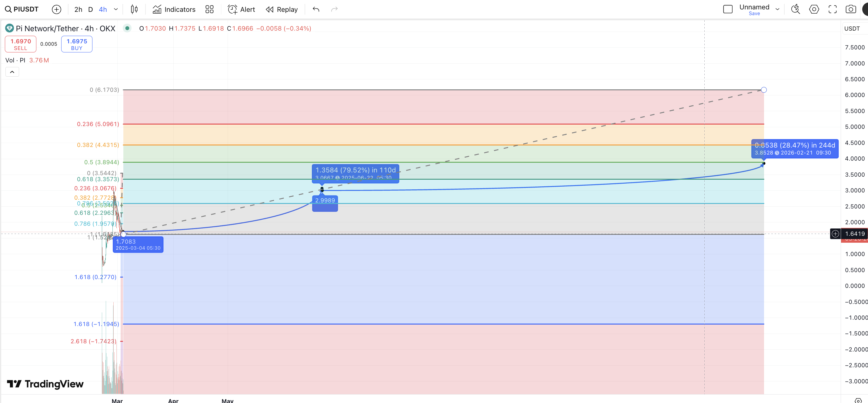
Task: Enter fullscreen mode
Action: [832, 9]
